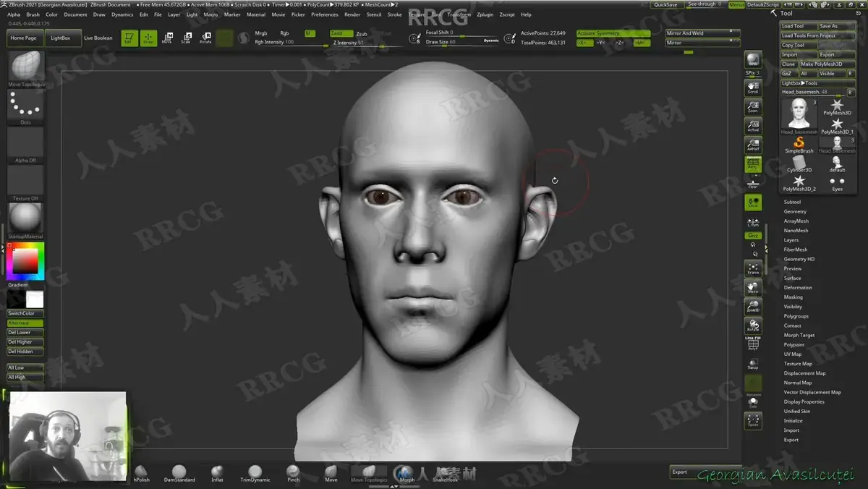This screenshot has height=489, width=868.
Task: Click the QuickSave button
Action: point(665,4)
